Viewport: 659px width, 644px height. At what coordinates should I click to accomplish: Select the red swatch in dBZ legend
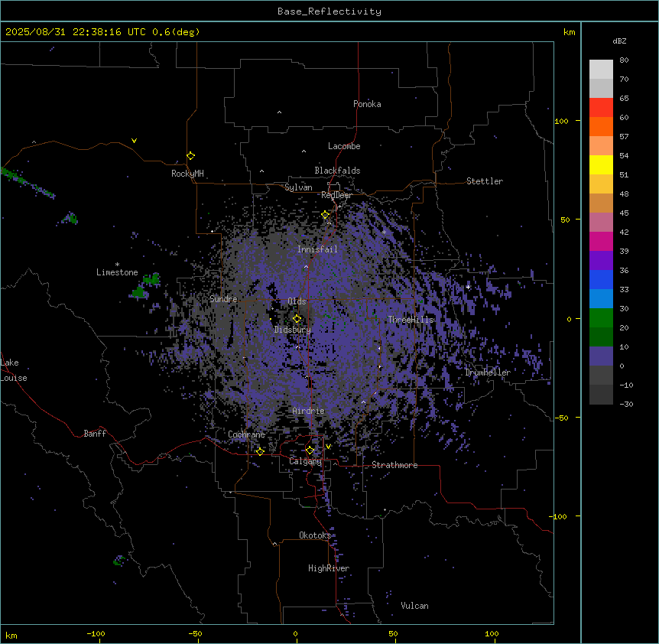[601, 107]
